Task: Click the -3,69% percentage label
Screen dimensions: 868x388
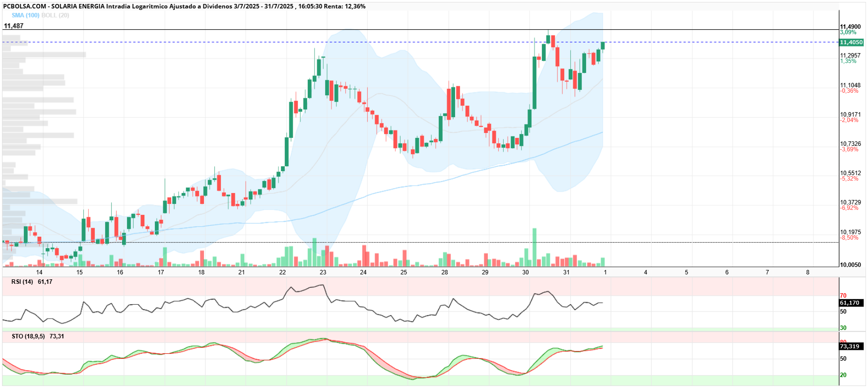Action: (849, 149)
